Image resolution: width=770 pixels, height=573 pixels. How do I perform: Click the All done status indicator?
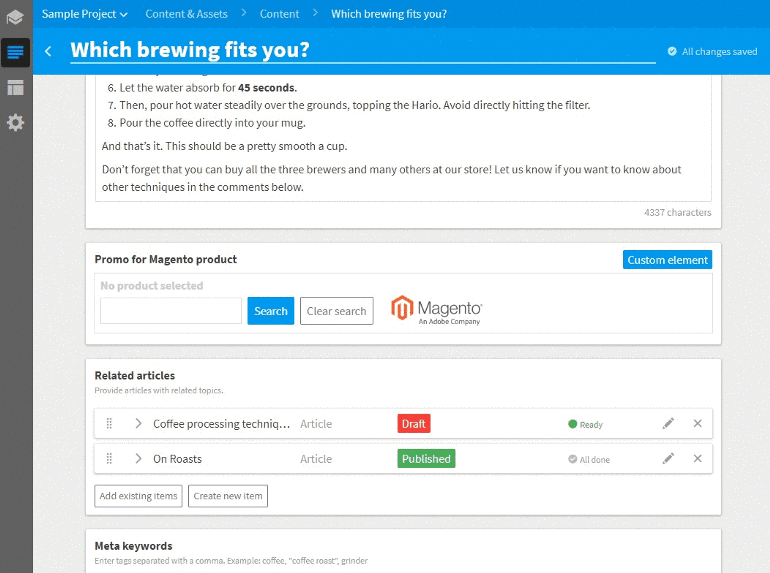(589, 460)
